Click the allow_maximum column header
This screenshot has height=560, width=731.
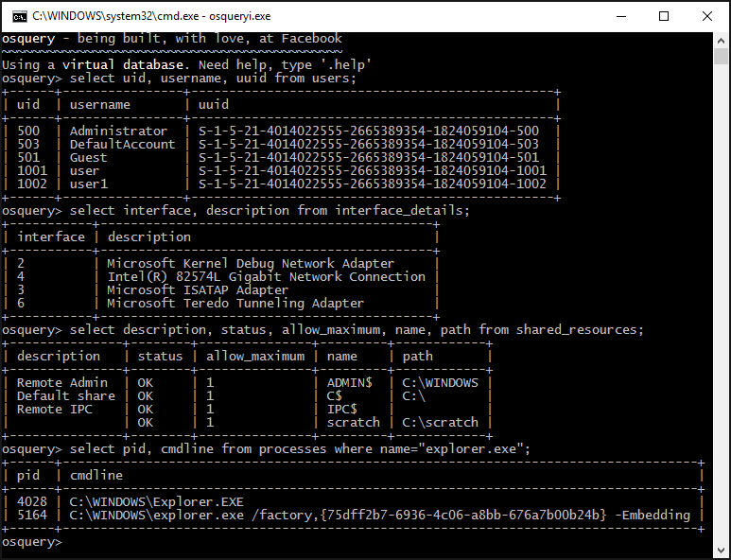click(x=255, y=356)
